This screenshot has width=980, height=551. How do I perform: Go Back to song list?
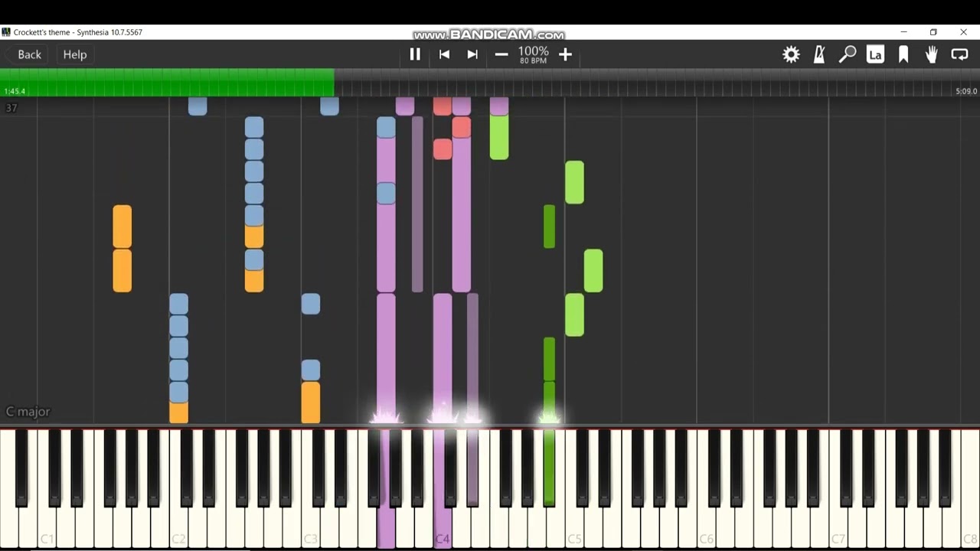click(x=29, y=54)
